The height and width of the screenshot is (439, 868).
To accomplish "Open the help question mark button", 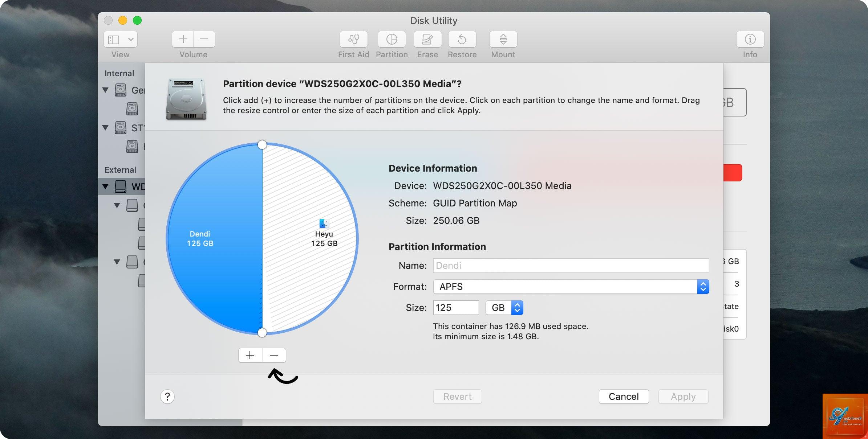I will (x=167, y=397).
